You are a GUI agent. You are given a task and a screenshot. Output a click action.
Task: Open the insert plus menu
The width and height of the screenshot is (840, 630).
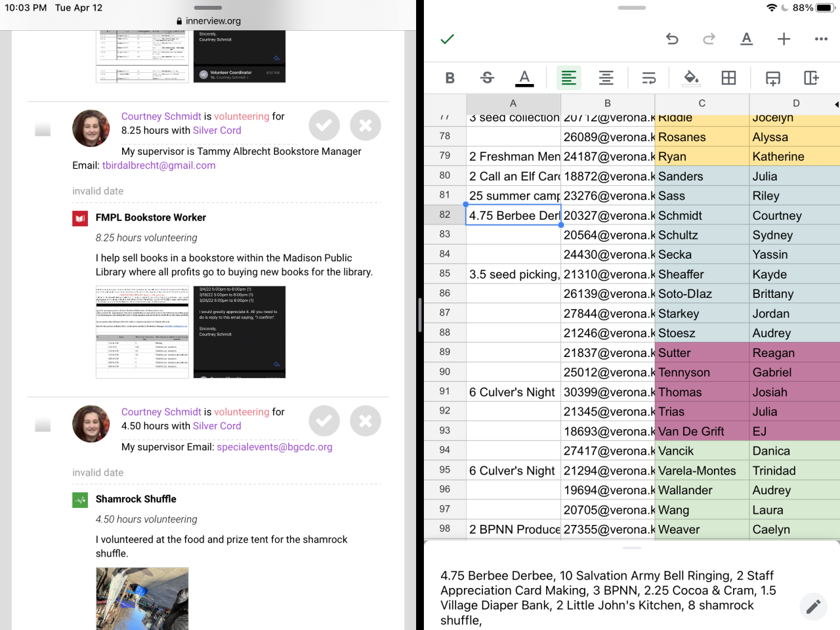784,39
